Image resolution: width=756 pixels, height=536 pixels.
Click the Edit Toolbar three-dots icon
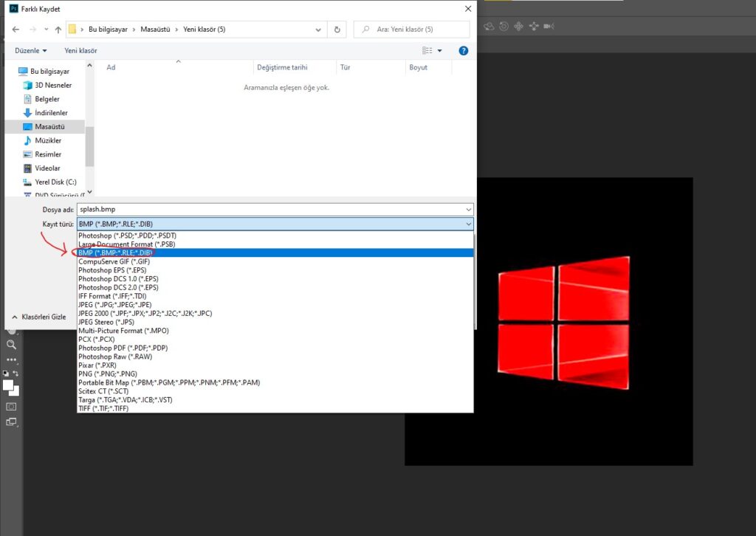click(11, 360)
